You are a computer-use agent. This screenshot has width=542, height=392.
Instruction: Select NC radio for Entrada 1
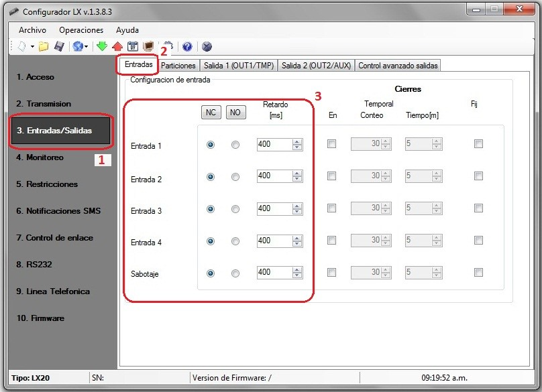210,145
